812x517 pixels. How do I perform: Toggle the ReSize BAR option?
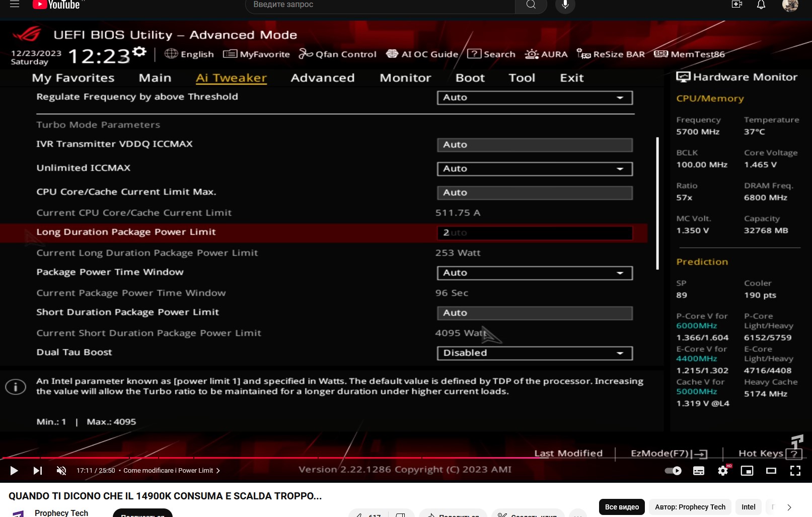click(611, 54)
